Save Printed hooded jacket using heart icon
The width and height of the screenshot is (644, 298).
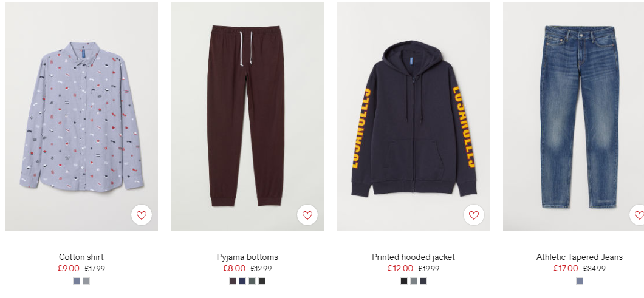pos(473,215)
